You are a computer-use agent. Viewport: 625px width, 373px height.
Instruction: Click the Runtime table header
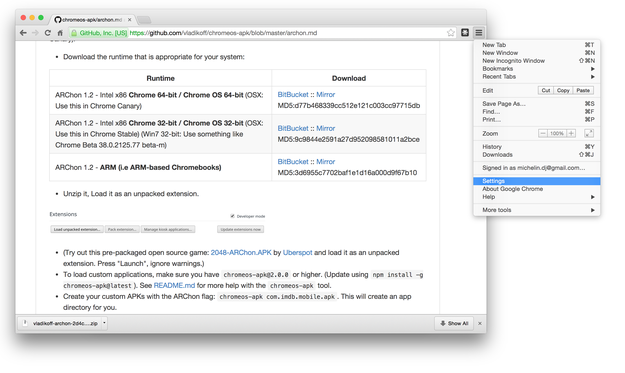point(160,79)
